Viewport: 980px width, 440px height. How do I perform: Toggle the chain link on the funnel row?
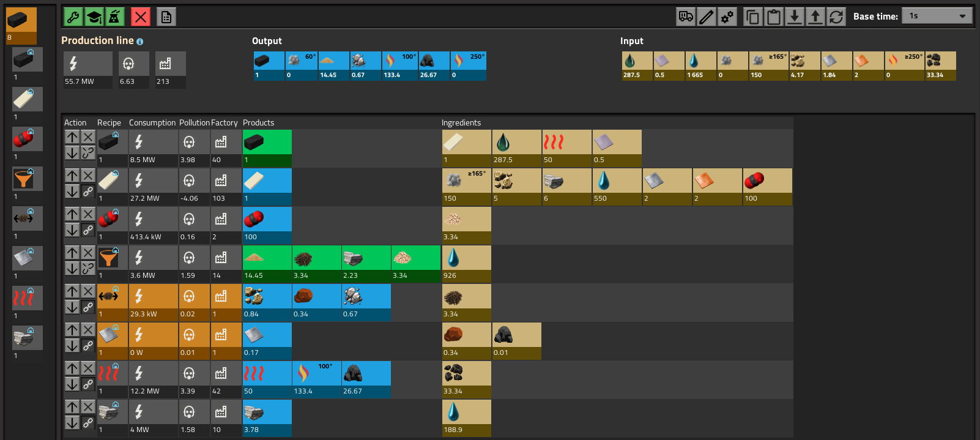[x=88, y=269]
